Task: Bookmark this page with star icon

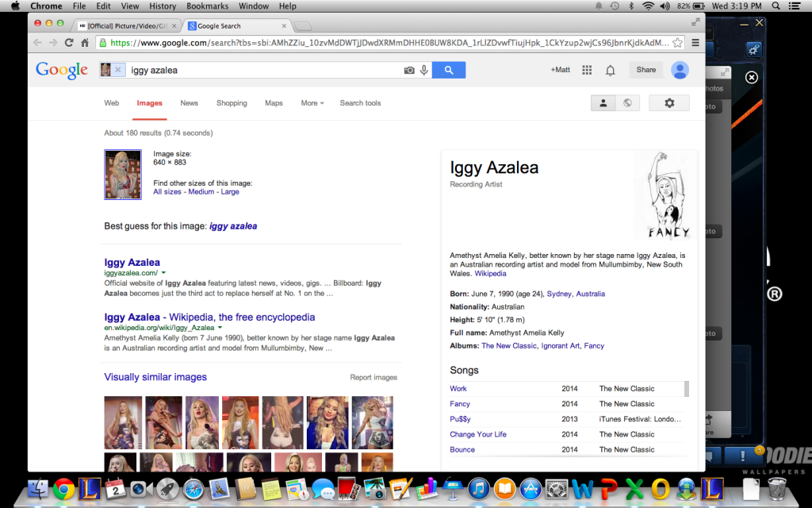Action: 677,43
